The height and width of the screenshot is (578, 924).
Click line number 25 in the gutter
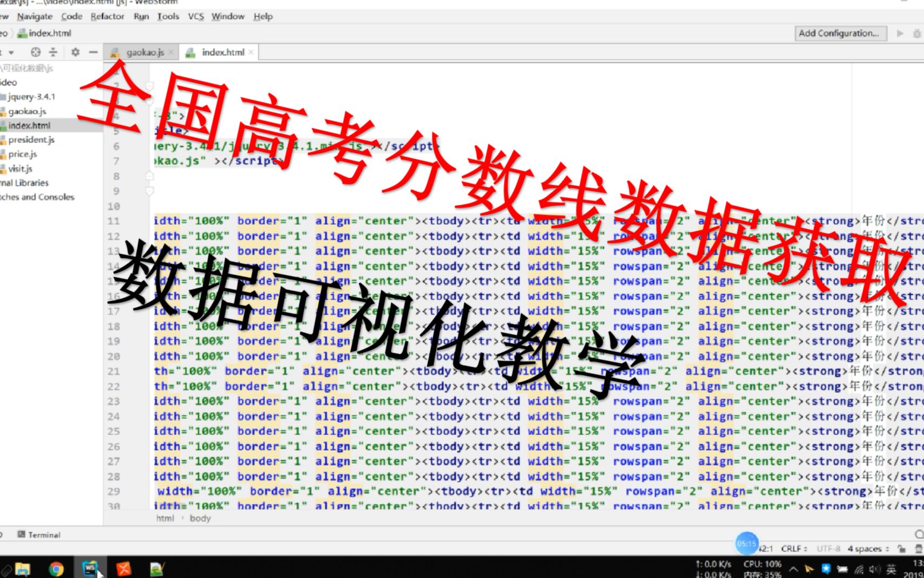point(113,432)
